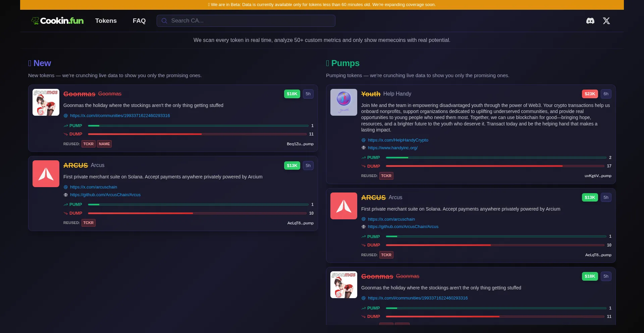Click the DUMP progress bar on Youth card
The image size is (644, 333).
pyautogui.click(x=495, y=166)
